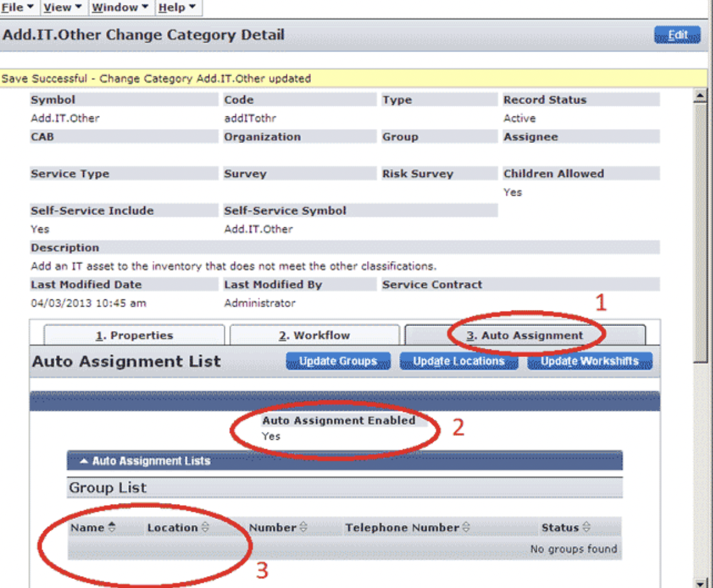Open the Window menu dropdown
This screenshot has width=713, height=588.
pyautogui.click(x=120, y=7)
